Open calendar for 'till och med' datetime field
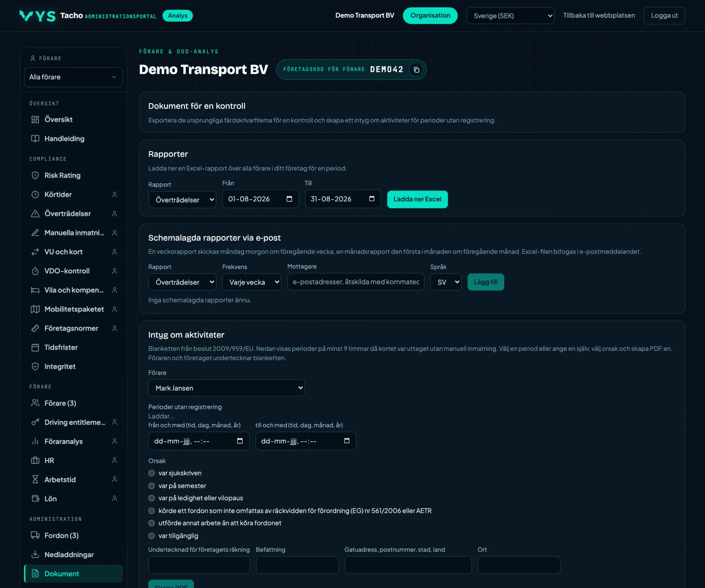705x588 pixels. point(347,441)
